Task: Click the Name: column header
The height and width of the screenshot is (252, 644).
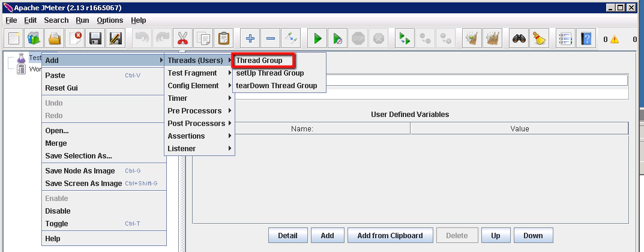Action: (302, 128)
